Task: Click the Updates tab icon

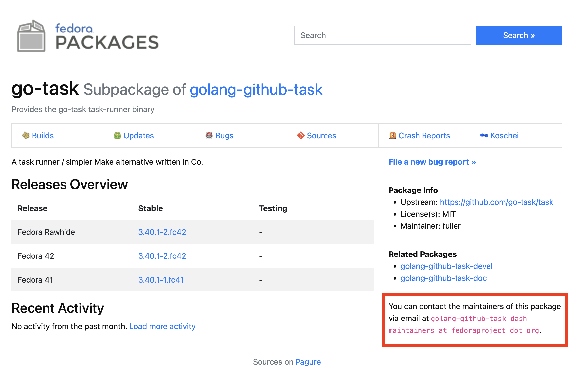Action: 117,135
